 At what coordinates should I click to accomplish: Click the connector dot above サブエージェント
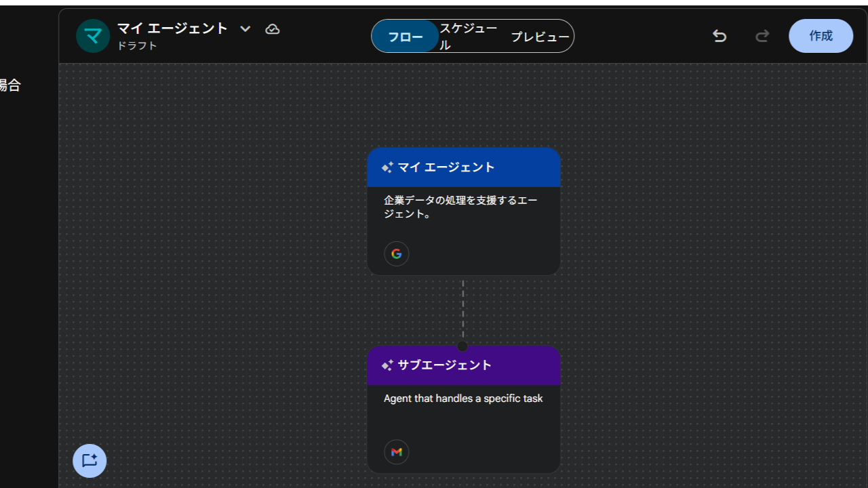(462, 346)
